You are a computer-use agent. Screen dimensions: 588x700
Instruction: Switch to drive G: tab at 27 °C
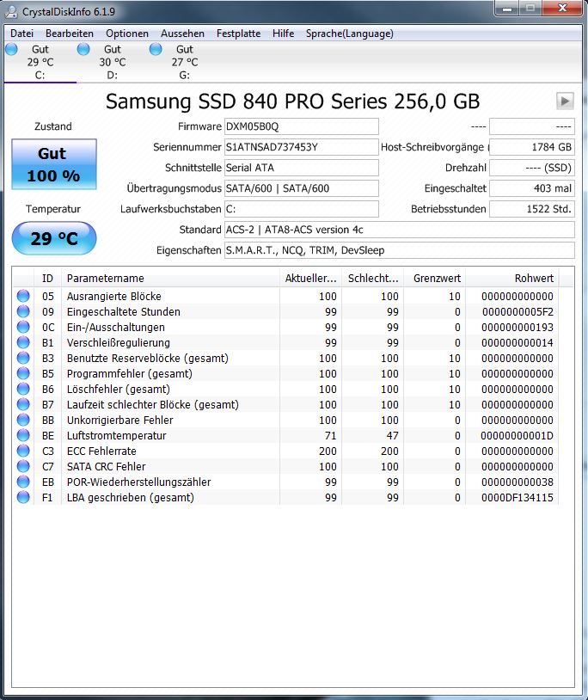(x=185, y=62)
